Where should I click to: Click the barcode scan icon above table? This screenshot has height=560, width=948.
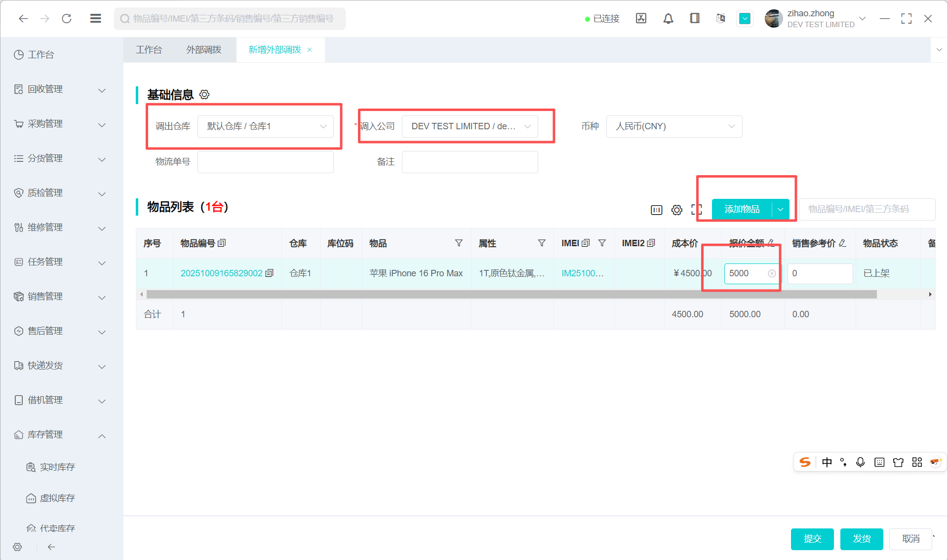pos(656,210)
